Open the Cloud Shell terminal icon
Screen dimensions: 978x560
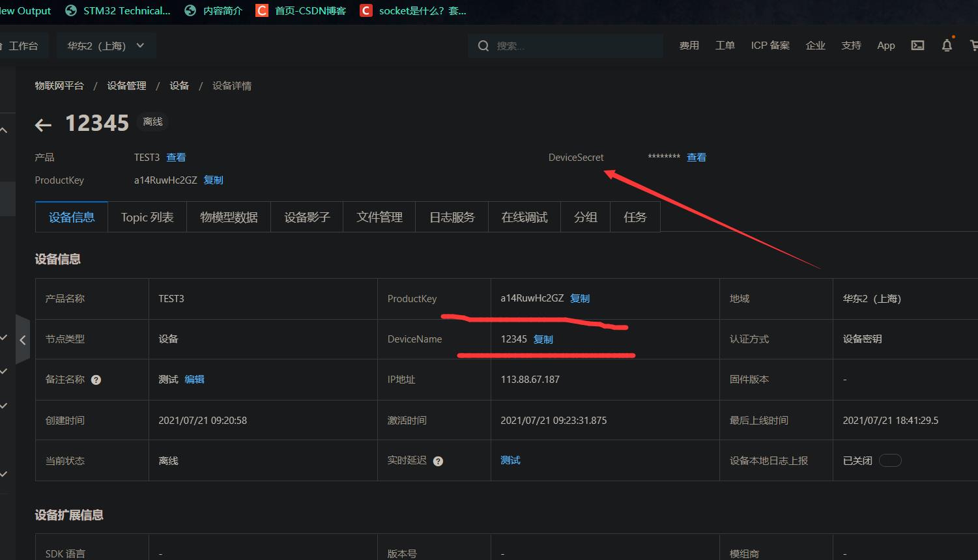[917, 46]
